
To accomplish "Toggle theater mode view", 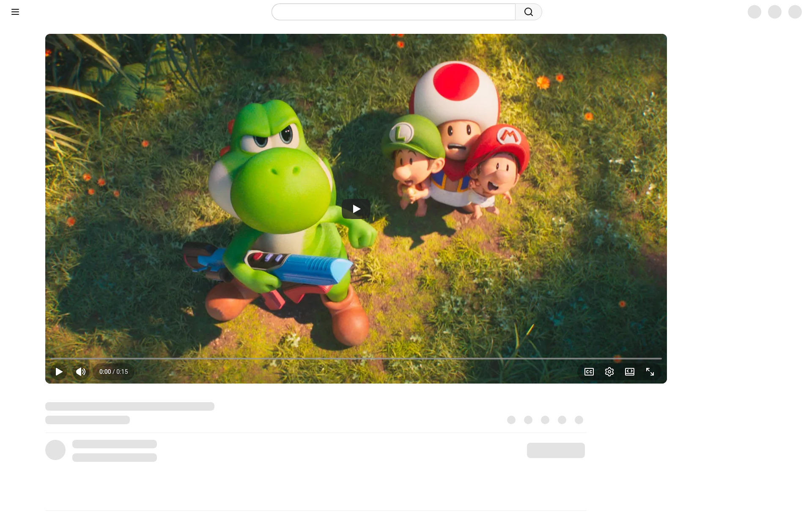I will point(630,372).
